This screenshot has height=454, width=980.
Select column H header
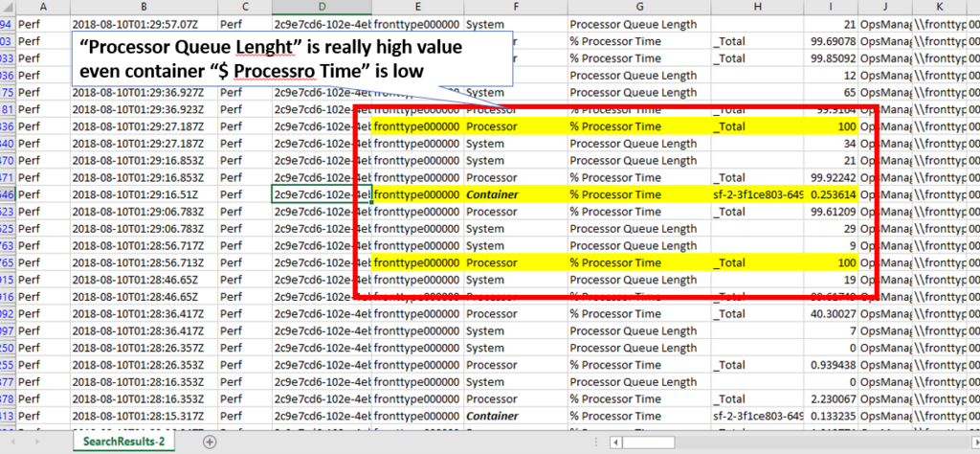click(758, 7)
